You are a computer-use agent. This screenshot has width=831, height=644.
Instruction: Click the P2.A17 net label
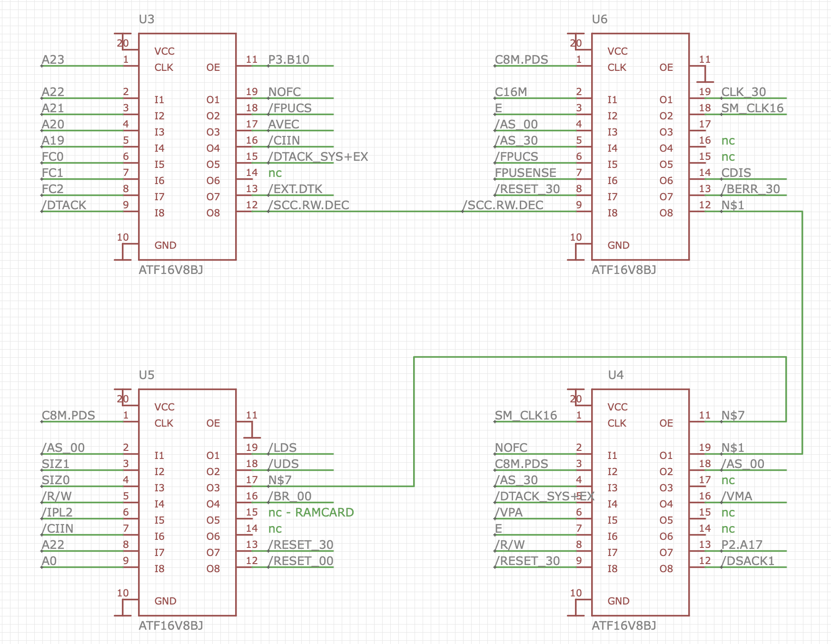pyautogui.click(x=742, y=545)
